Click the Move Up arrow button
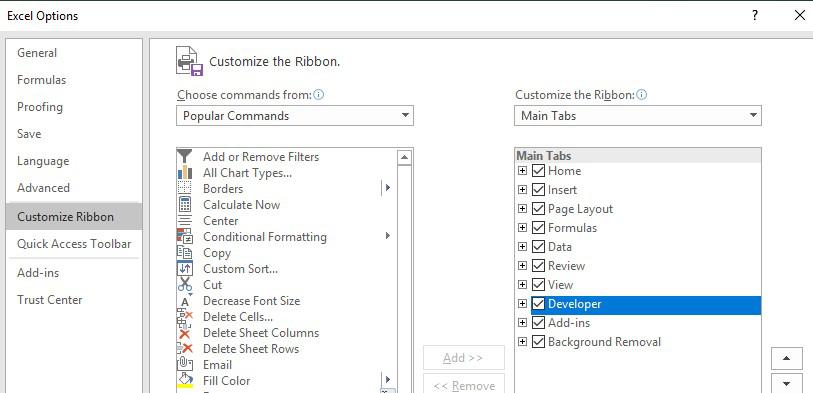This screenshot has height=393, width=813. (787, 358)
